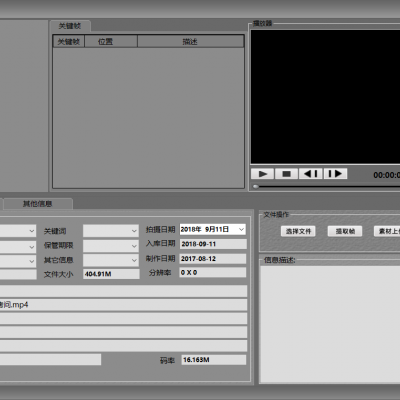The width and height of the screenshot is (400, 400).
Task: Click the 描述 column header
Action: tap(190, 41)
